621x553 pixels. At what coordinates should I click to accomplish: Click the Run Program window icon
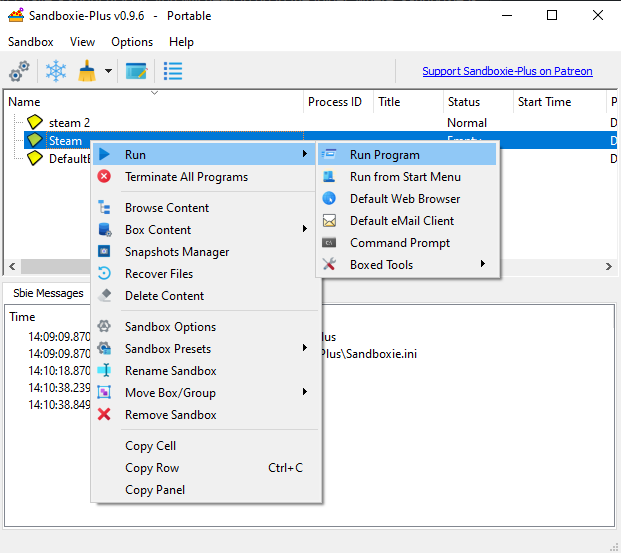(x=329, y=154)
